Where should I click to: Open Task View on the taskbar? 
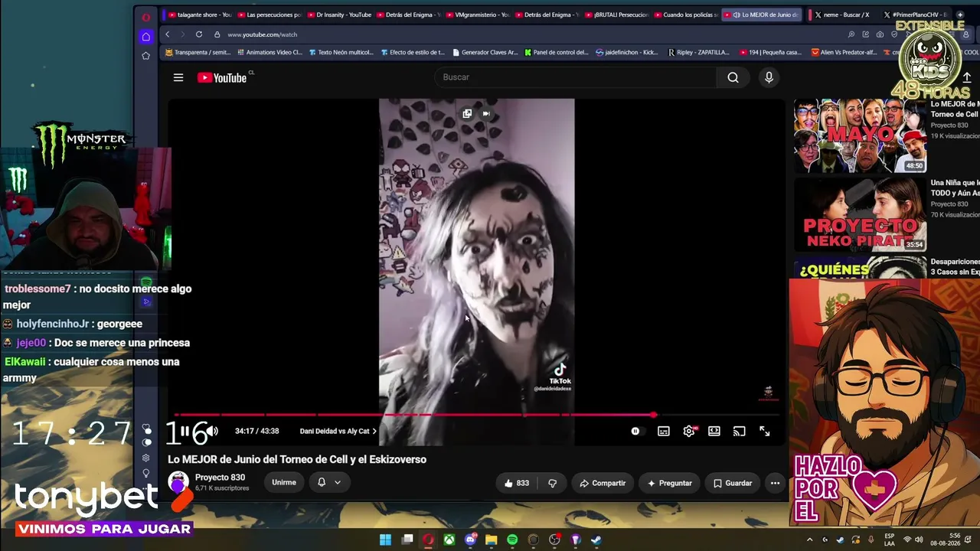pos(407,540)
